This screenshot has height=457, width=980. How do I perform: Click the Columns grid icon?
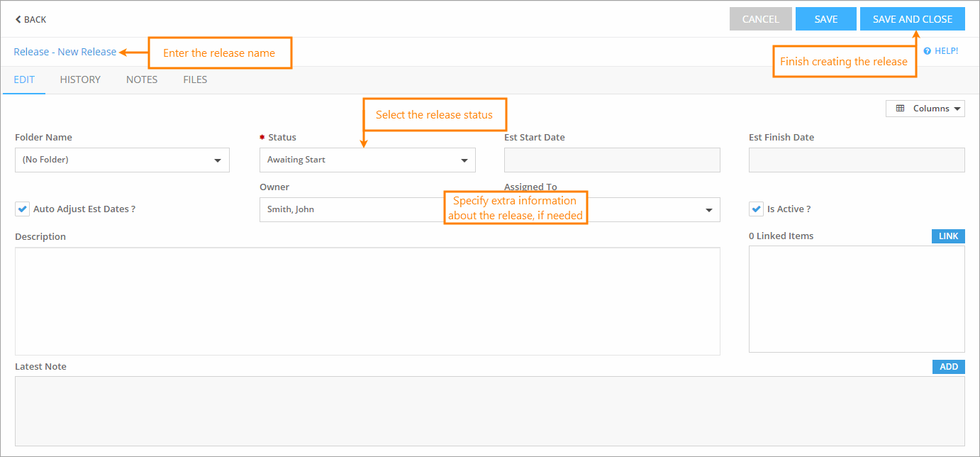(x=901, y=108)
